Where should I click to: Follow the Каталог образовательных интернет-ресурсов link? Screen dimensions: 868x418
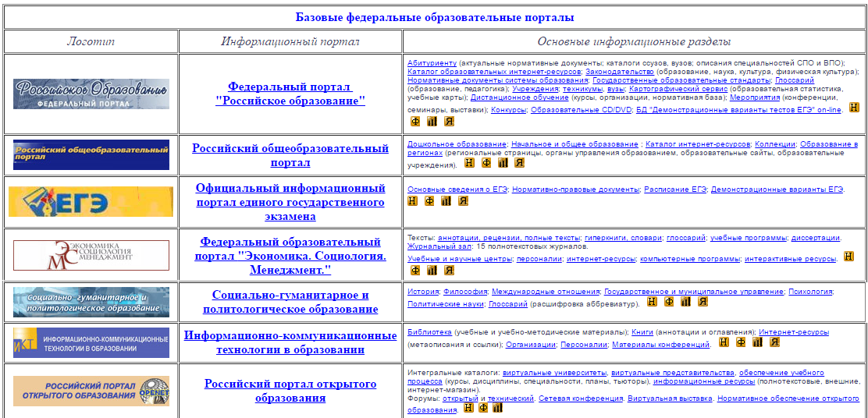click(494, 71)
